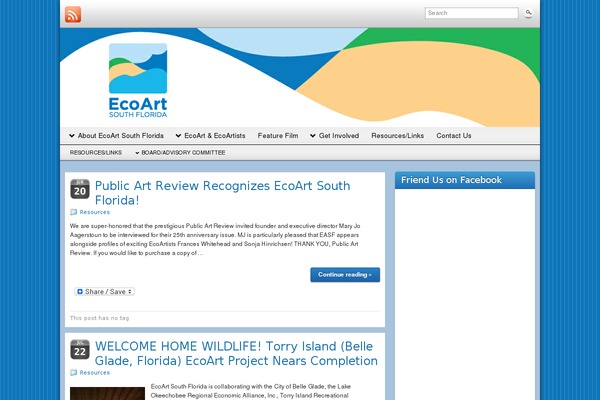Screen dimensions: 600x400
Task: Open Contact Us page
Action: coord(454,136)
